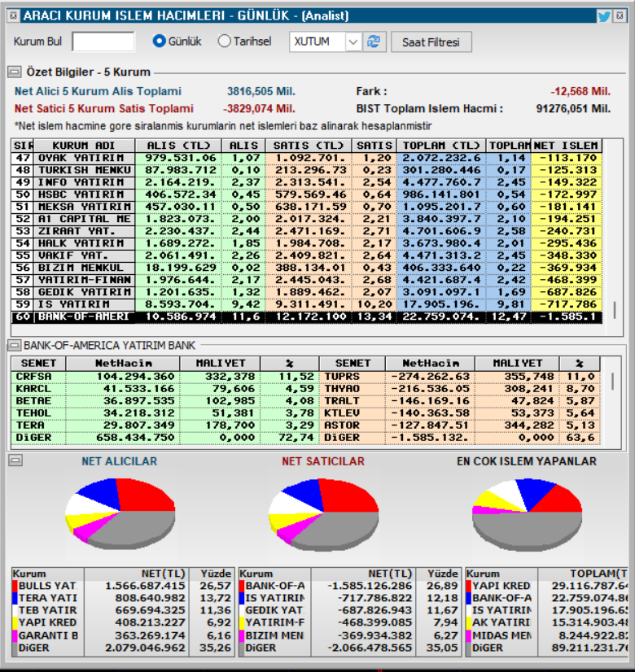Image resolution: width=635 pixels, height=672 pixels.
Task: Click the YAPI KRED top traders row
Action: pyautogui.click(x=547, y=586)
